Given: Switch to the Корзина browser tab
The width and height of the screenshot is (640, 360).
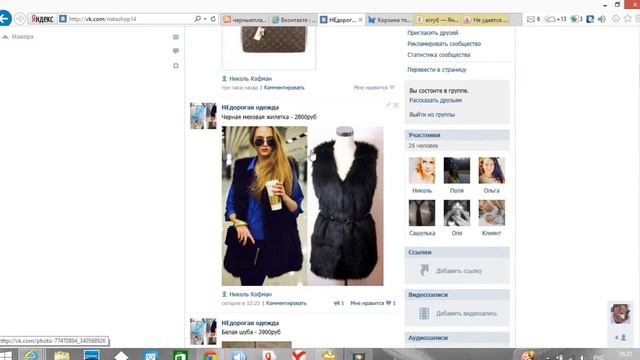Looking at the screenshot, I should point(389,20).
